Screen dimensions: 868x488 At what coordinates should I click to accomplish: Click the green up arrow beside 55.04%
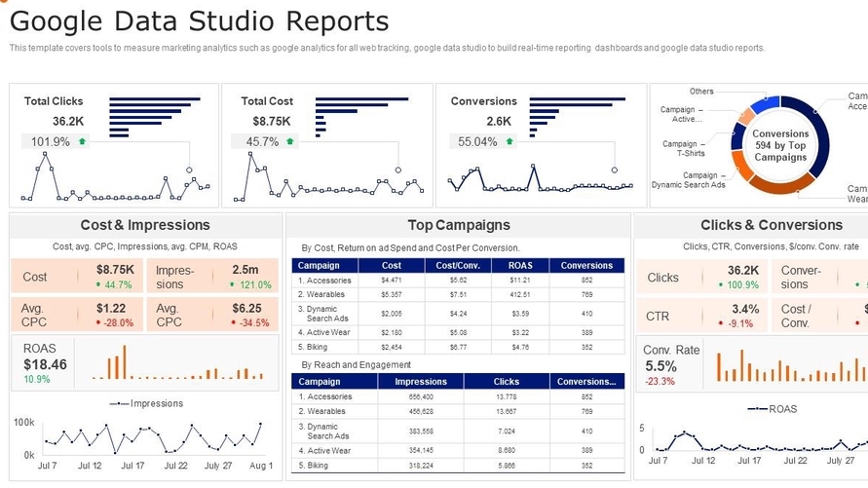[509, 141]
